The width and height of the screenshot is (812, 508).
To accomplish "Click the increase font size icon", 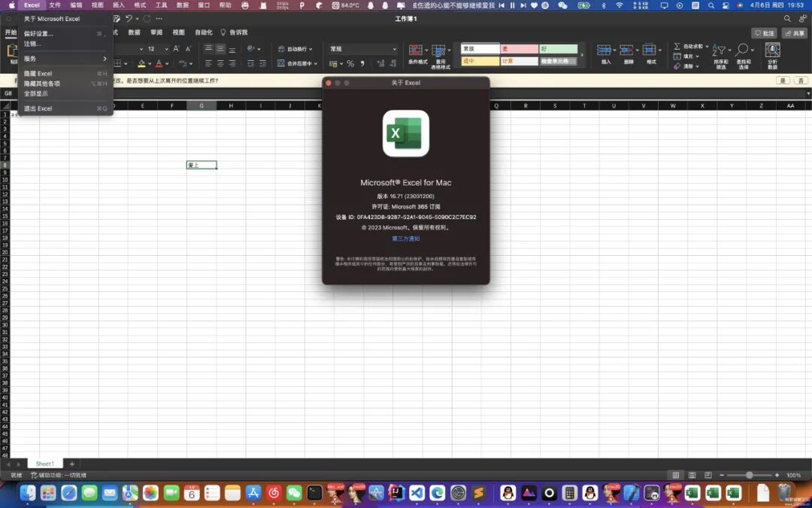I will pyautogui.click(x=176, y=49).
